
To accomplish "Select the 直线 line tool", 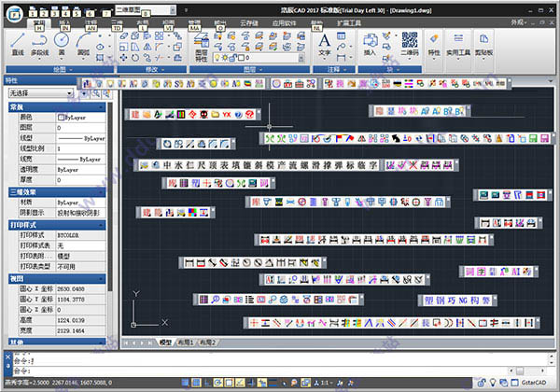I will click(18, 45).
